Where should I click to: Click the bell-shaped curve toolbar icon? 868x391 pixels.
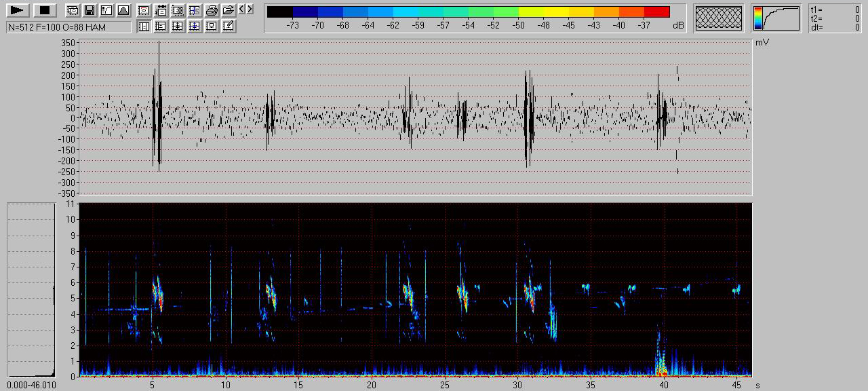click(123, 10)
